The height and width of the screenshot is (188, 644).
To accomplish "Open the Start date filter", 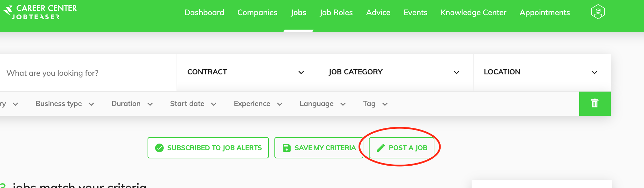I will pyautogui.click(x=193, y=104).
